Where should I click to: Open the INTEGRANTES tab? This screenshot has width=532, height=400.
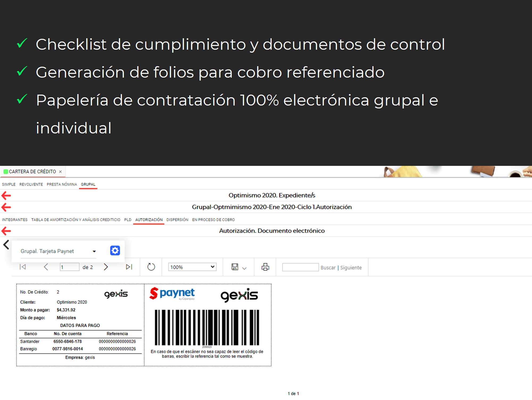[x=15, y=220]
